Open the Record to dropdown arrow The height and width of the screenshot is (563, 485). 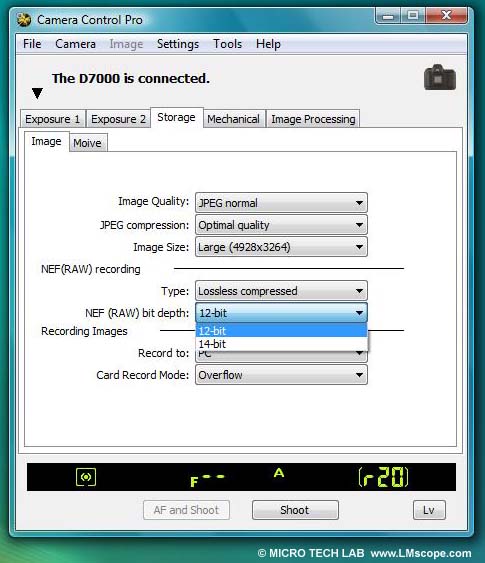click(359, 354)
